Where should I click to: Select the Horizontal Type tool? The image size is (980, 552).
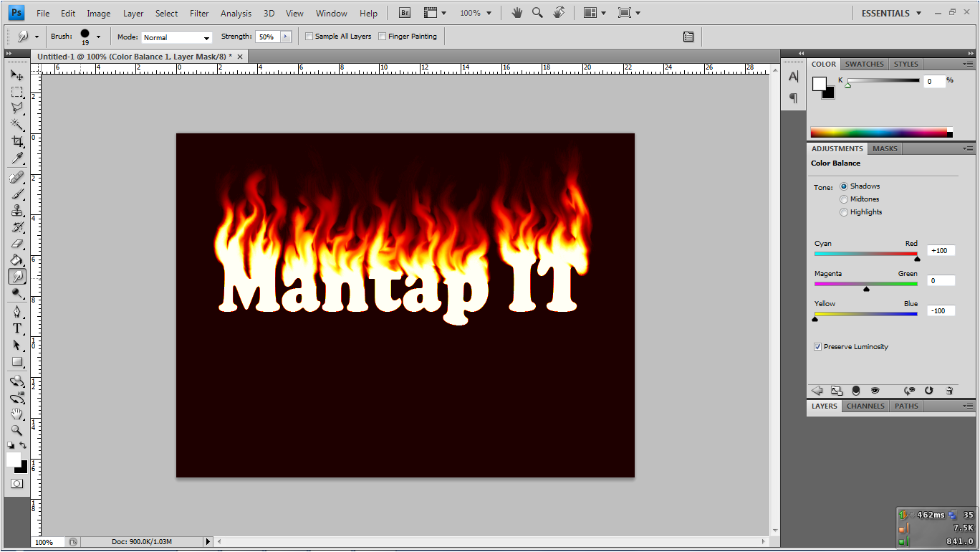coord(17,328)
